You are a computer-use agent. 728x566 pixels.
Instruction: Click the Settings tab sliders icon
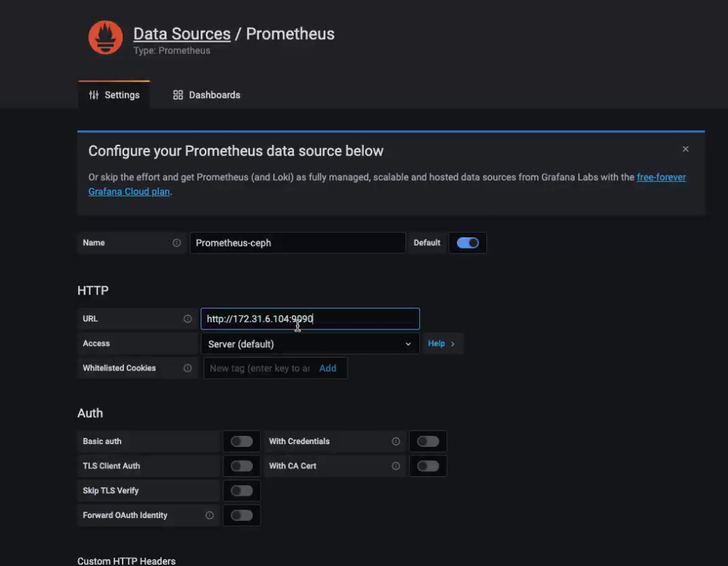click(x=94, y=95)
